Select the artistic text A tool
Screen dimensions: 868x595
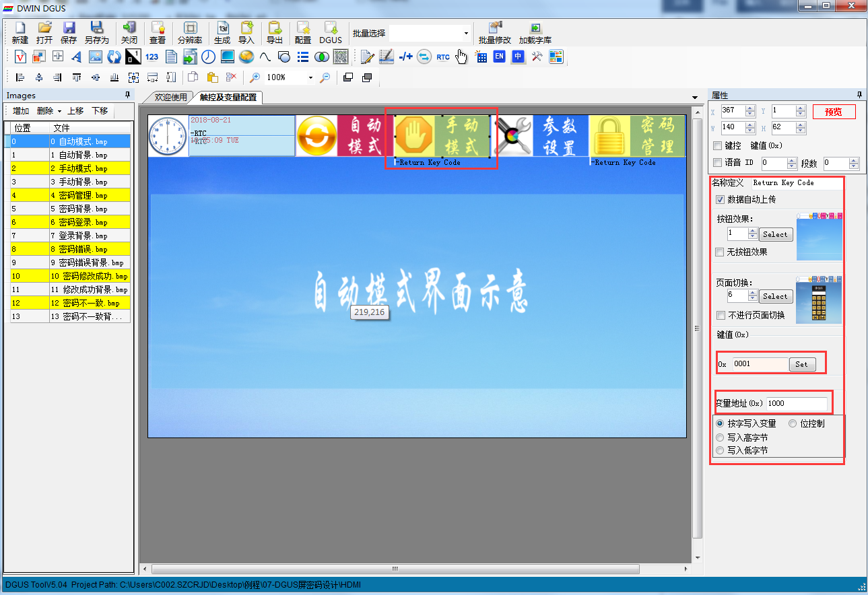[76, 57]
